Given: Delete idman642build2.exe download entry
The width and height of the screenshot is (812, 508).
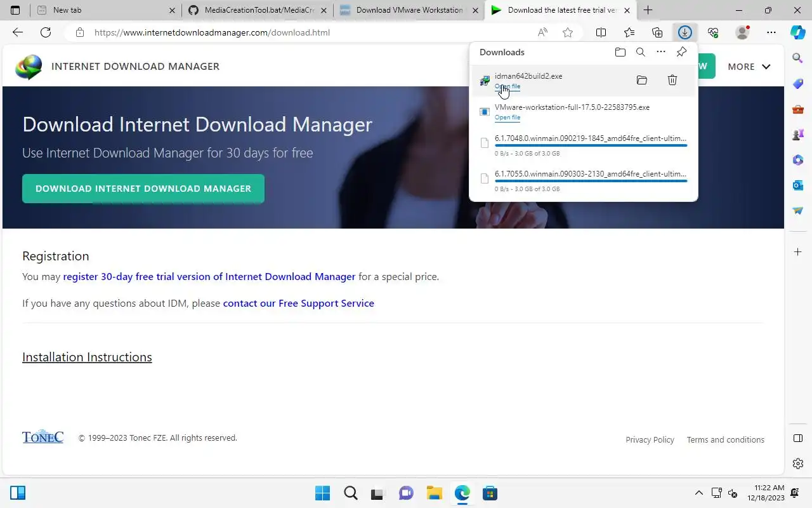Looking at the screenshot, I should click(x=672, y=80).
